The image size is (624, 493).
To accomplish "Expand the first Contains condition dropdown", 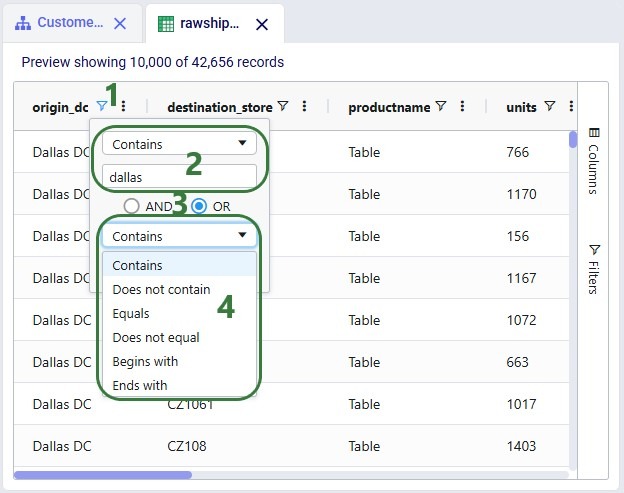I will tap(179, 144).
